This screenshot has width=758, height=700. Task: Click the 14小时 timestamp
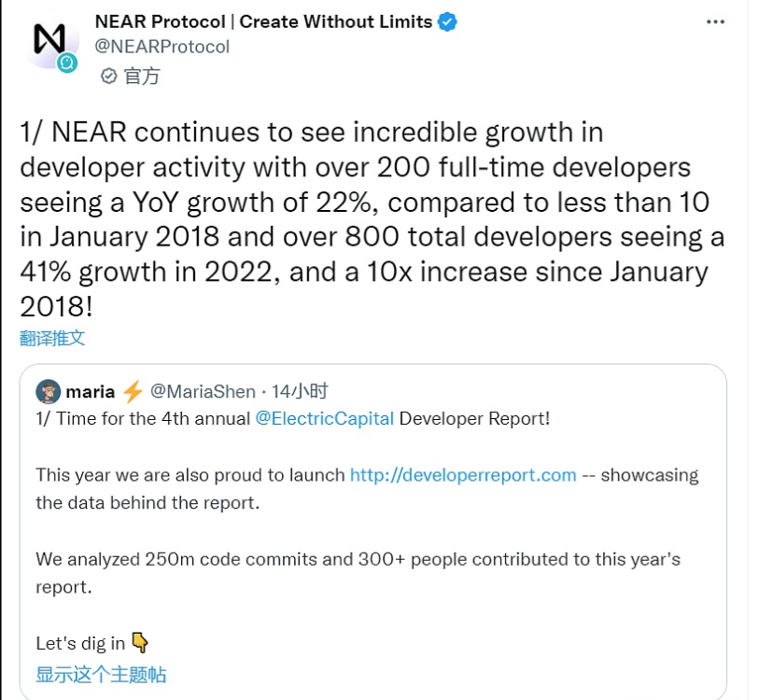[x=300, y=391]
